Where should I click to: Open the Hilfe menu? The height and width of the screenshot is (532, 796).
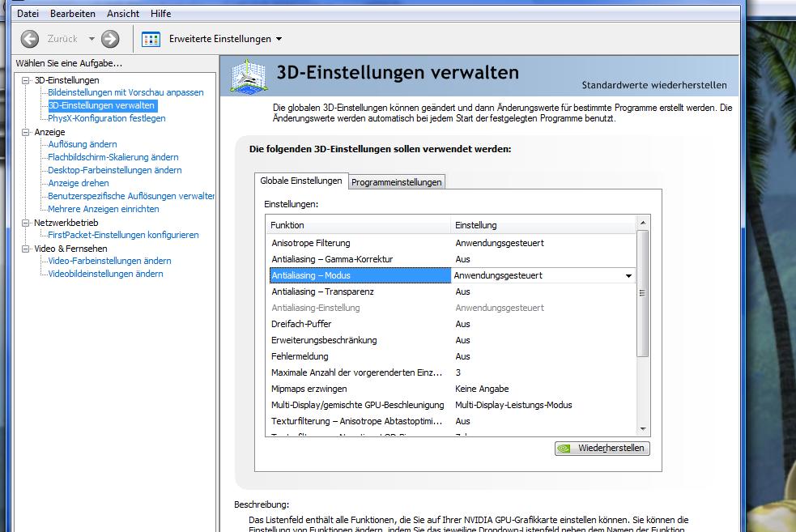160,14
